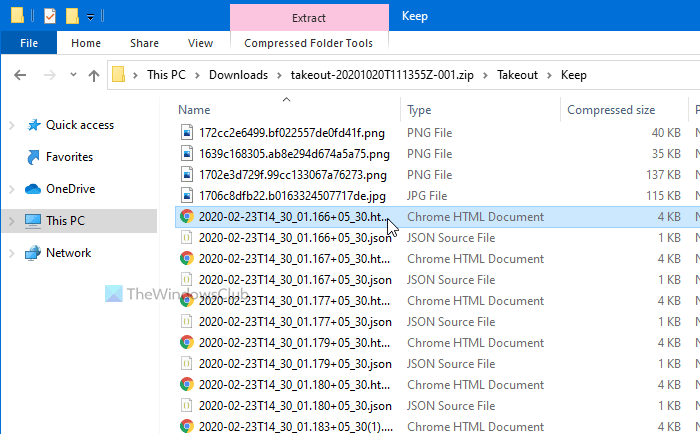Click the JSON file icon for 2020-02-23T14_30_01.177

(185, 322)
